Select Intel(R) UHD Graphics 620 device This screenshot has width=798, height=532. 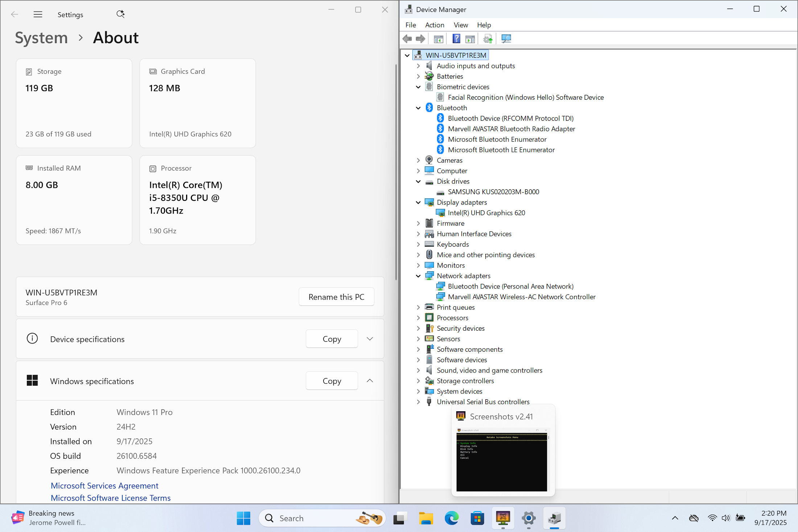486,213
